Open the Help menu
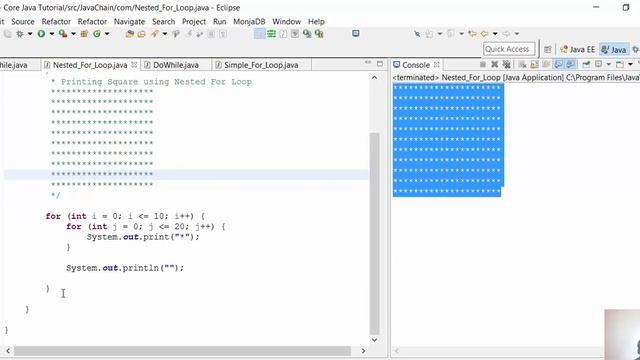 pos(316,22)
